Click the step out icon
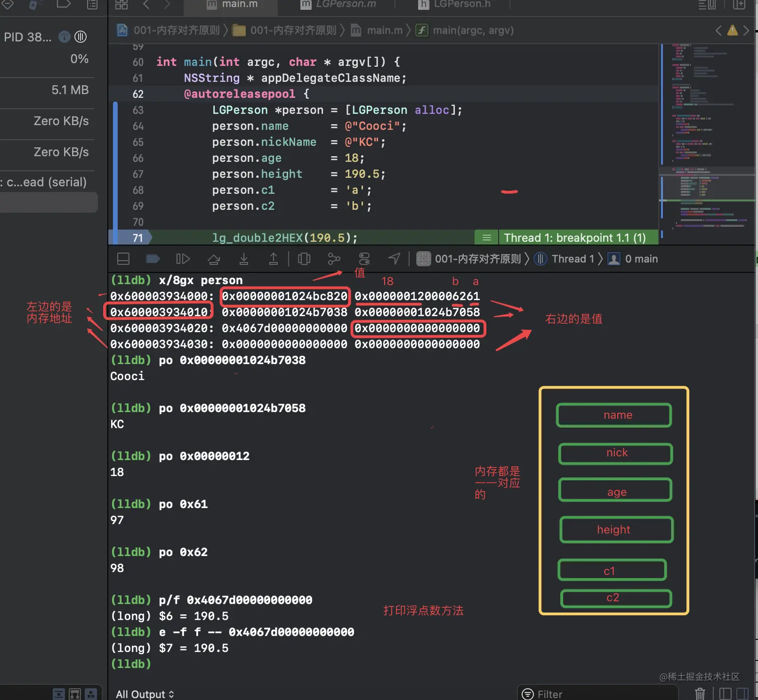Image resolution: width=758 pixels, height=700 pixels. click(273, 259)
